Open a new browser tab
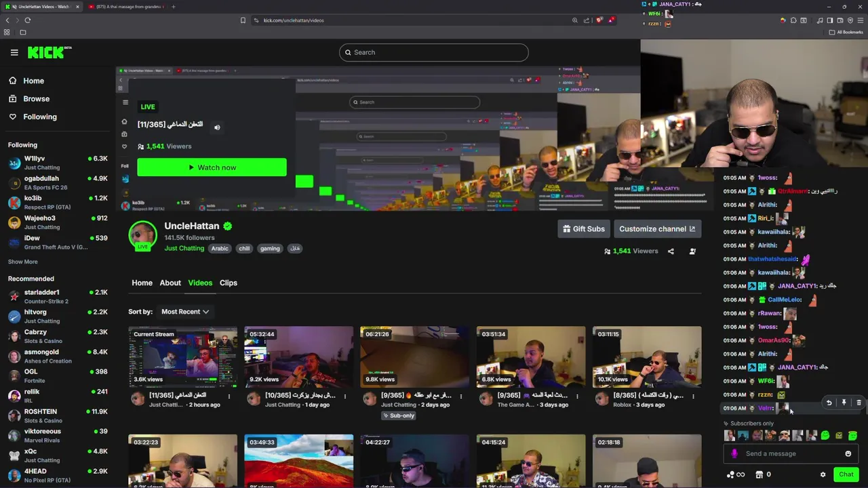This screenshot has width=868, height=488. [x=173, y=7]
